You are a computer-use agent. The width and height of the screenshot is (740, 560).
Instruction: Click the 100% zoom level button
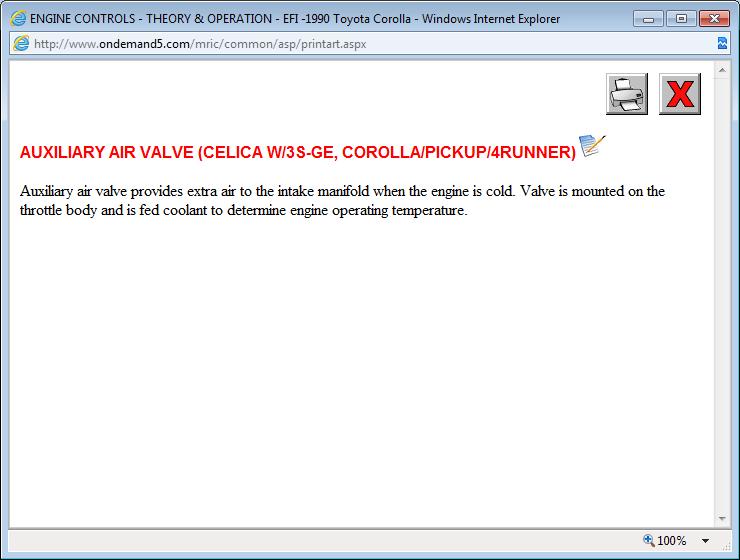click(664, 541)
